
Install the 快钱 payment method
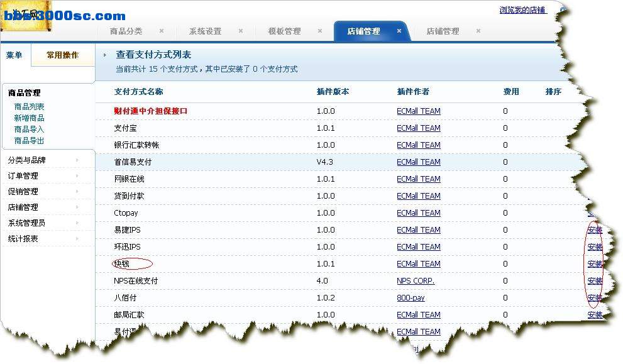click(595, 264)
